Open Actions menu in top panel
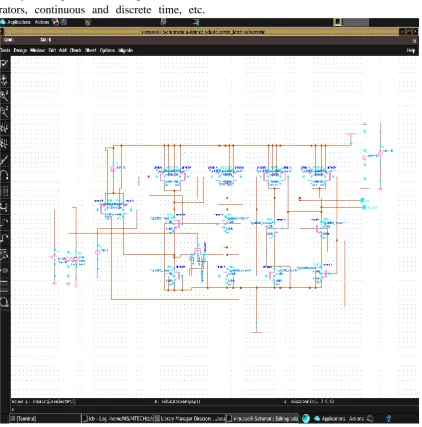 point(42,22)
